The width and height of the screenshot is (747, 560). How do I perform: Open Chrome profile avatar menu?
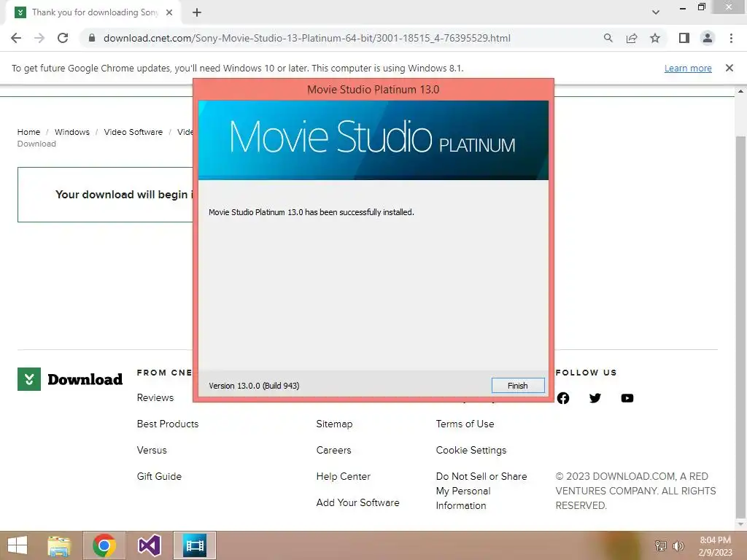[708, 38]
